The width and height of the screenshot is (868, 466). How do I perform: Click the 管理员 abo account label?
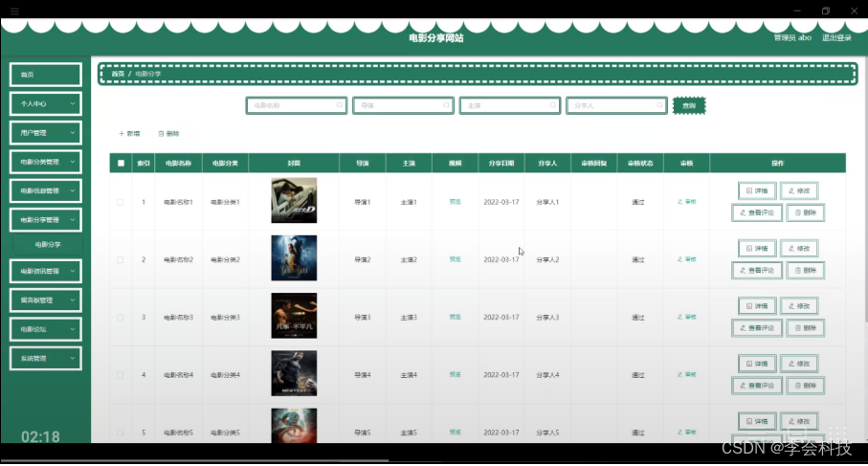(x=792, y=37)
